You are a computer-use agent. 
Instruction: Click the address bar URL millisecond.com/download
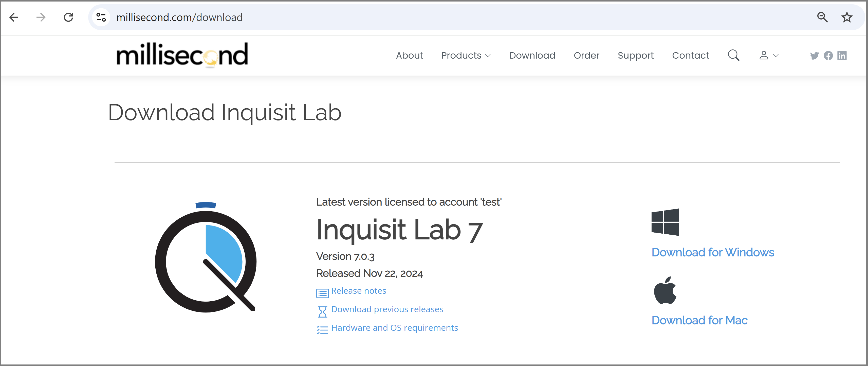179,17
